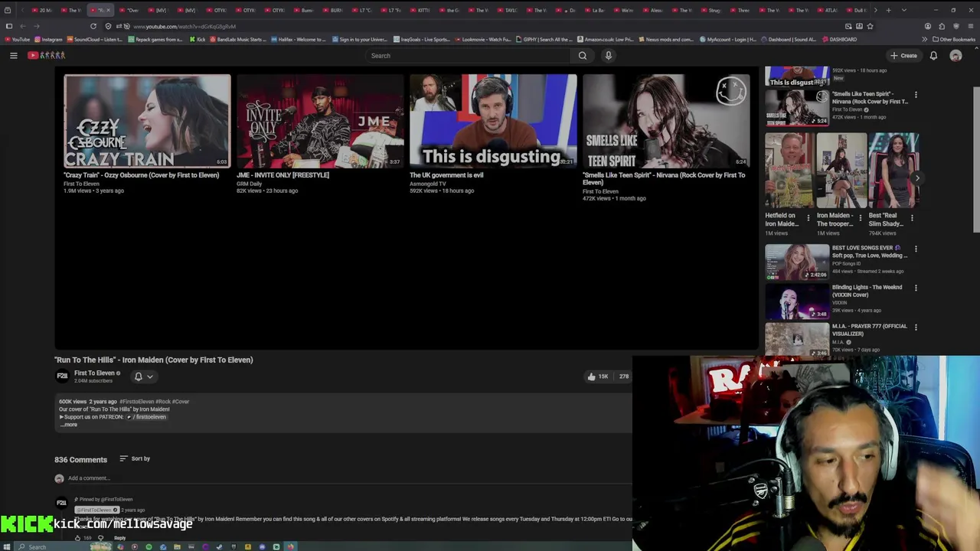
Task: Expand description with '...more'
Action: pos(69,425)
